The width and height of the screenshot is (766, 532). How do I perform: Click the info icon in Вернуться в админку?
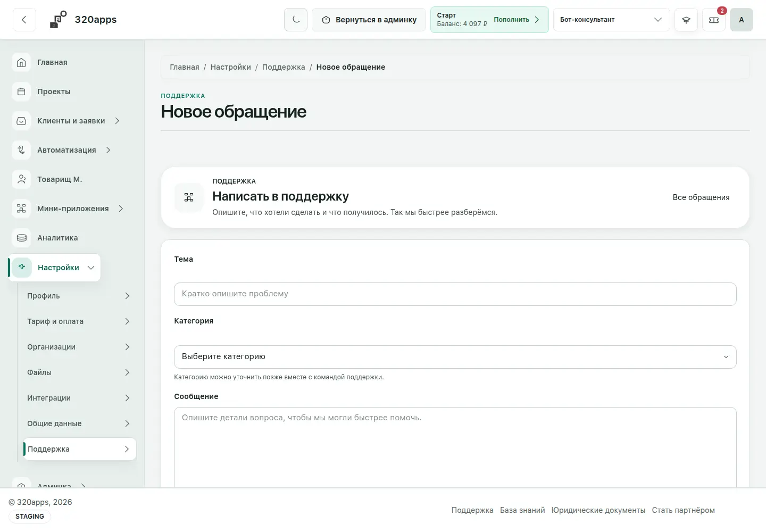(326, 20)
